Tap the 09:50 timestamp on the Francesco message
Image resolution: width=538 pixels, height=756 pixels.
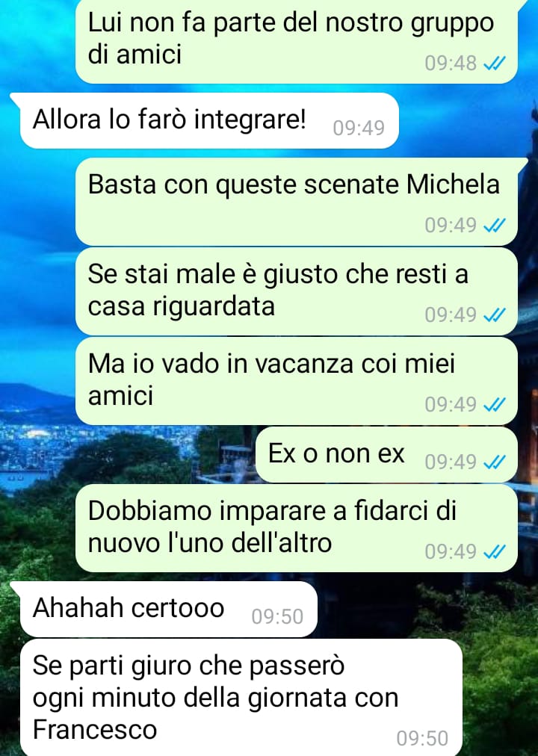pos(422,739)
